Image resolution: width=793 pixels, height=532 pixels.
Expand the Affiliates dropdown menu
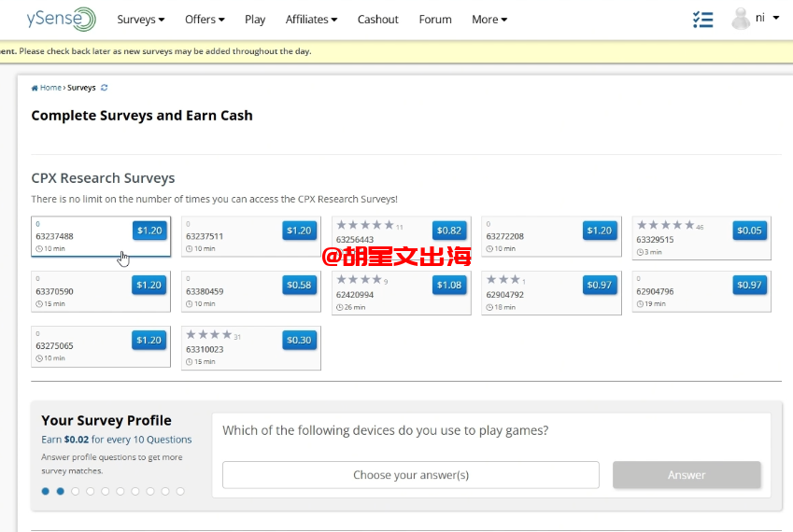[x=311, y=20]
